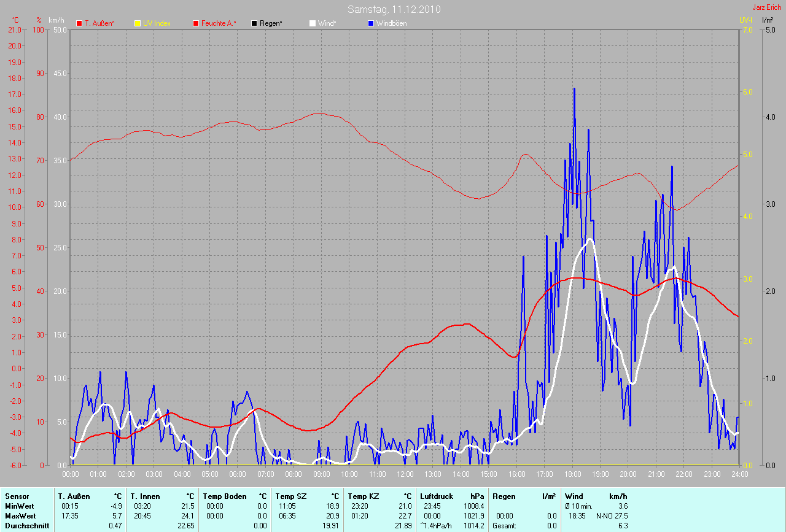The image size is (786, 532).
Task: Click the MaxWert row label
Action: coord(18,515)
